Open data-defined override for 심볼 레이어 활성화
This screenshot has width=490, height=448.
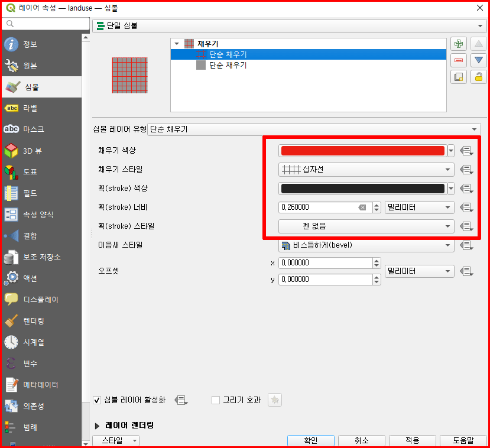pyautogui.click(x=181, y=400)
